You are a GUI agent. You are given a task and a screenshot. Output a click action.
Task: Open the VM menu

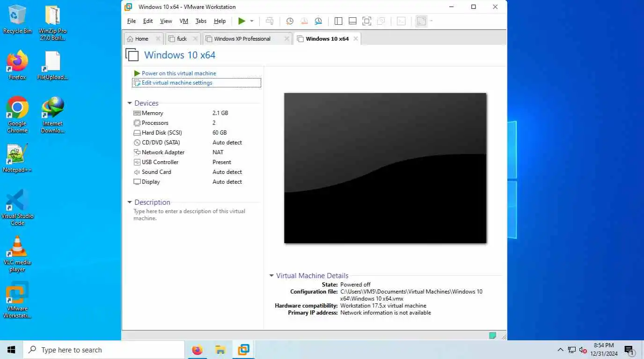(x=184, y=21)
